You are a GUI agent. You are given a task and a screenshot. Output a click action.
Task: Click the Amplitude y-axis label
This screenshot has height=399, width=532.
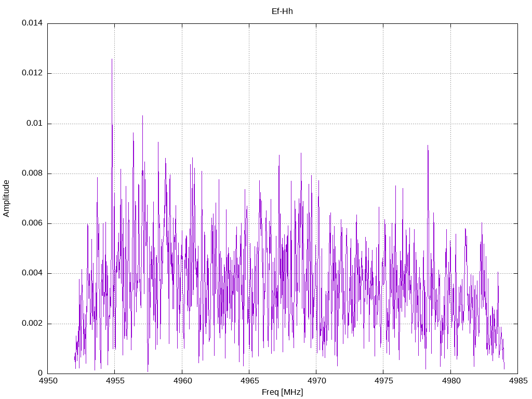click(6, 198)
